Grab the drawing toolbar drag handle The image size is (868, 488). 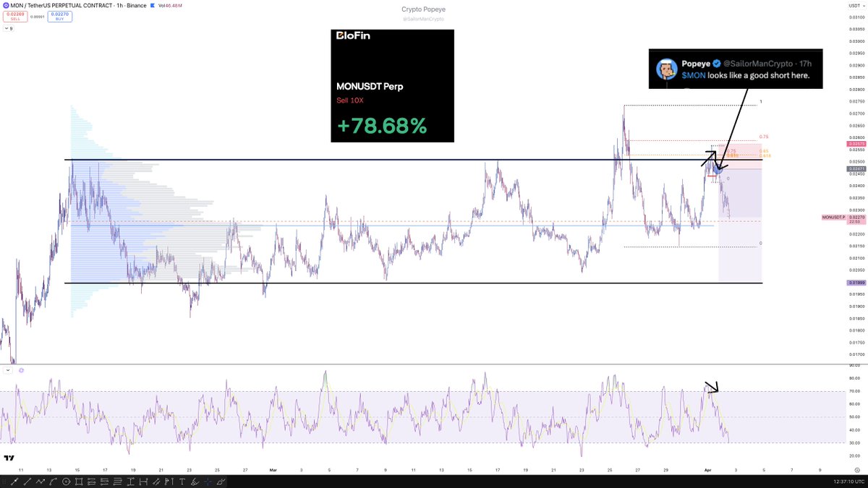(4, 481)
